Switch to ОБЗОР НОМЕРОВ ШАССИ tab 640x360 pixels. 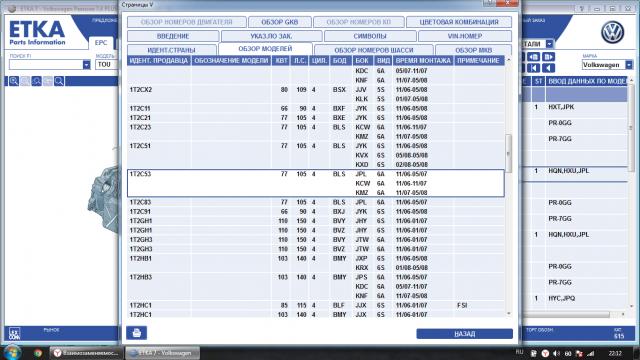tap(373, 50)
